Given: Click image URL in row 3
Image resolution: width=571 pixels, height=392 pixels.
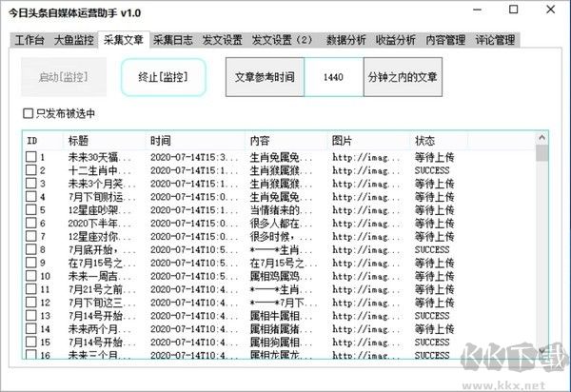Looking at the screenshot, I should coord(365,184).
